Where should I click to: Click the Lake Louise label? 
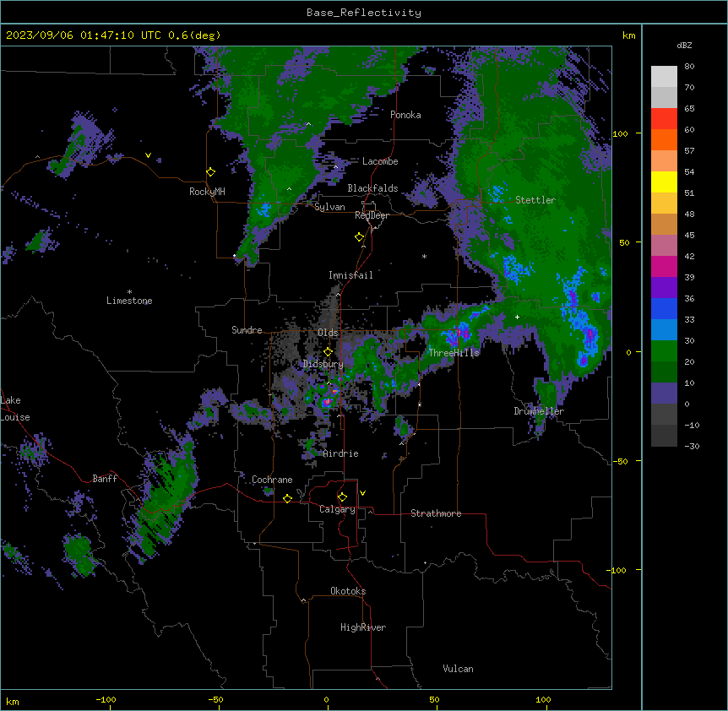coord(15,409)
